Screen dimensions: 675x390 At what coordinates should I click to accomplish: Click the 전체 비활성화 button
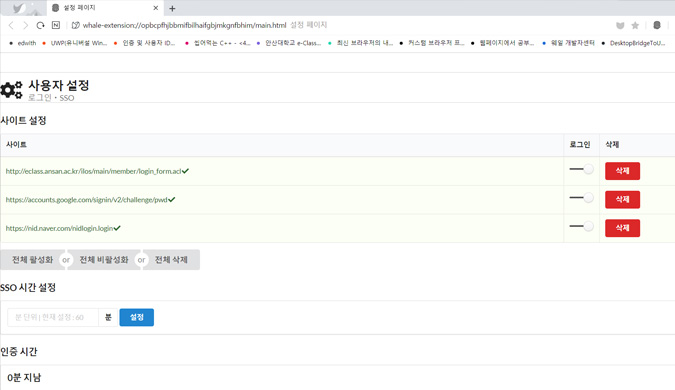click(104, 260)
